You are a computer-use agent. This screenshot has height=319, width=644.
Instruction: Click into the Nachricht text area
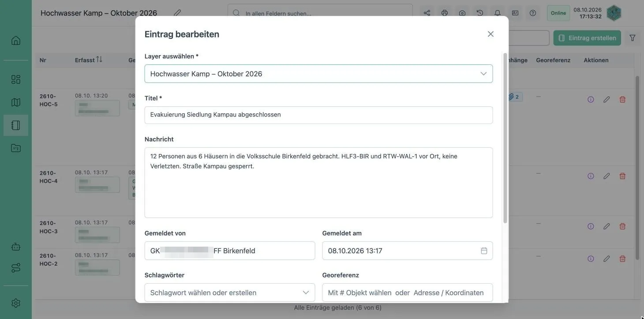(318, 183)
